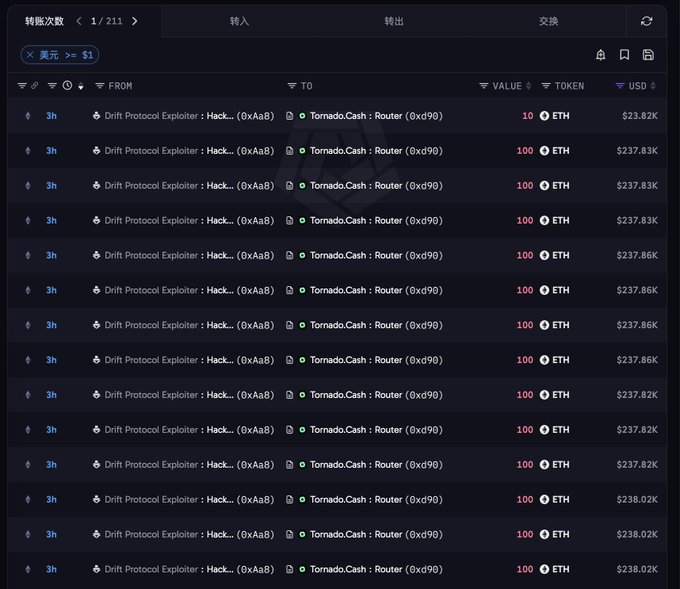Image resolution: width=680 pixels, height=589 pixels.
Task: Sort by USD using the sort arrows
Action: click(x=653, y=86)
